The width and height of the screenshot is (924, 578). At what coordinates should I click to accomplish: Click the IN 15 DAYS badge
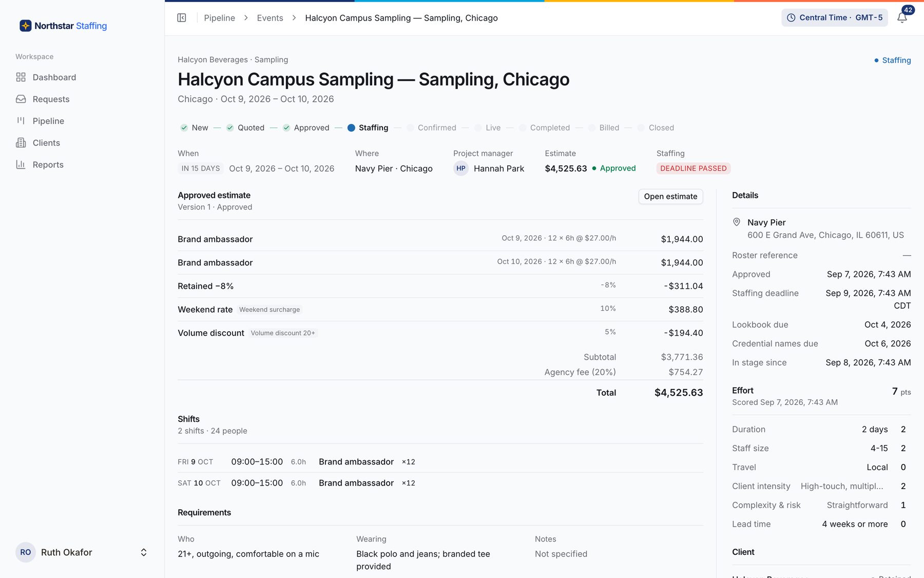201,169
